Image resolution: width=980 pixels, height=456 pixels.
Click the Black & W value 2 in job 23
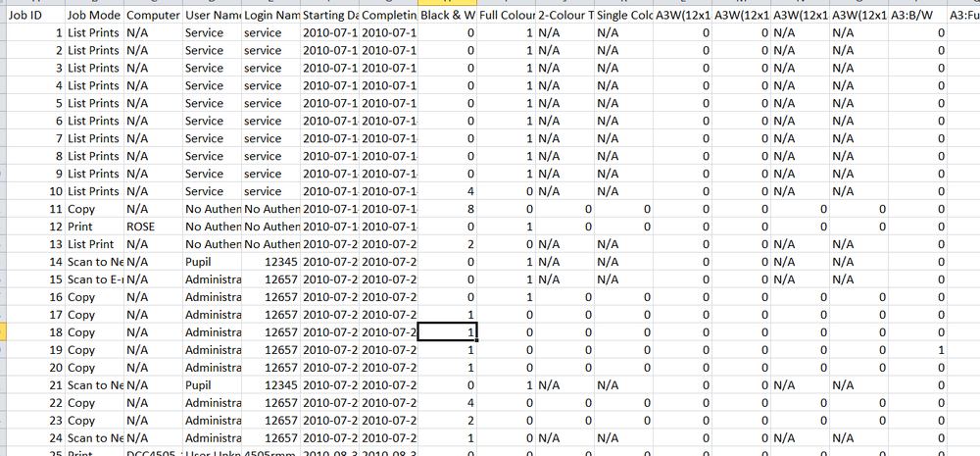pos(447,420)
